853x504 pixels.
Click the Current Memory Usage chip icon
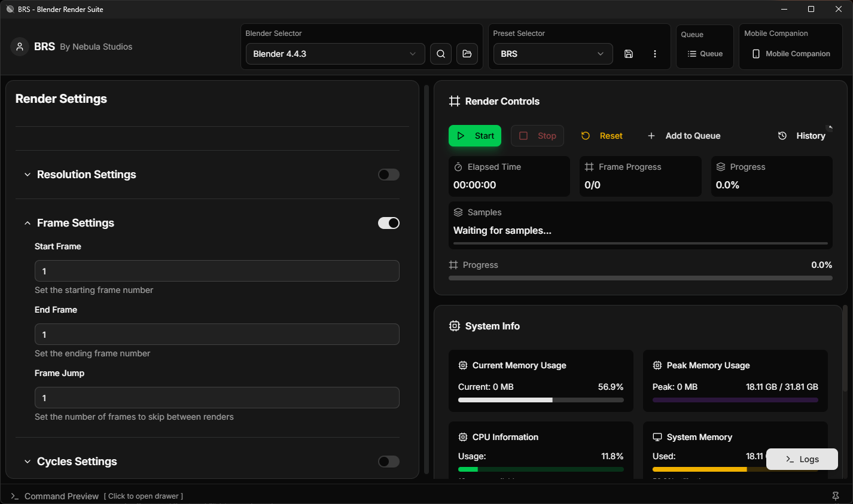point(463,365)
